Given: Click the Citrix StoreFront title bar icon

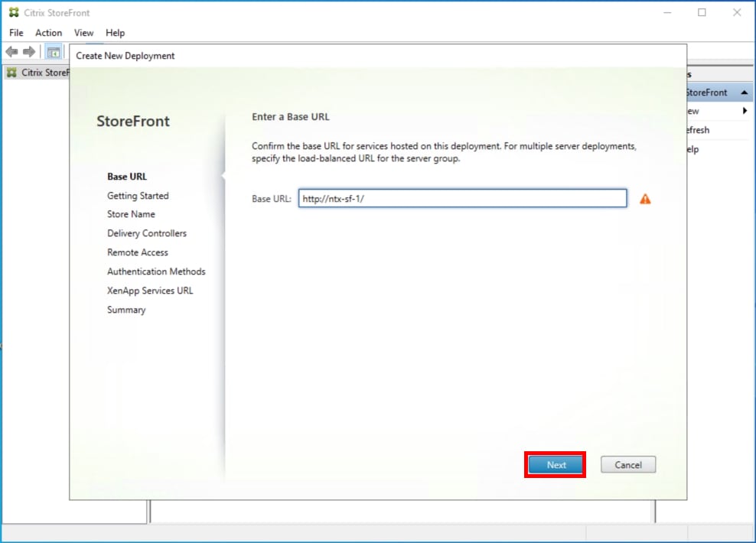Looking at the screenshot, I should coord(14,12).
